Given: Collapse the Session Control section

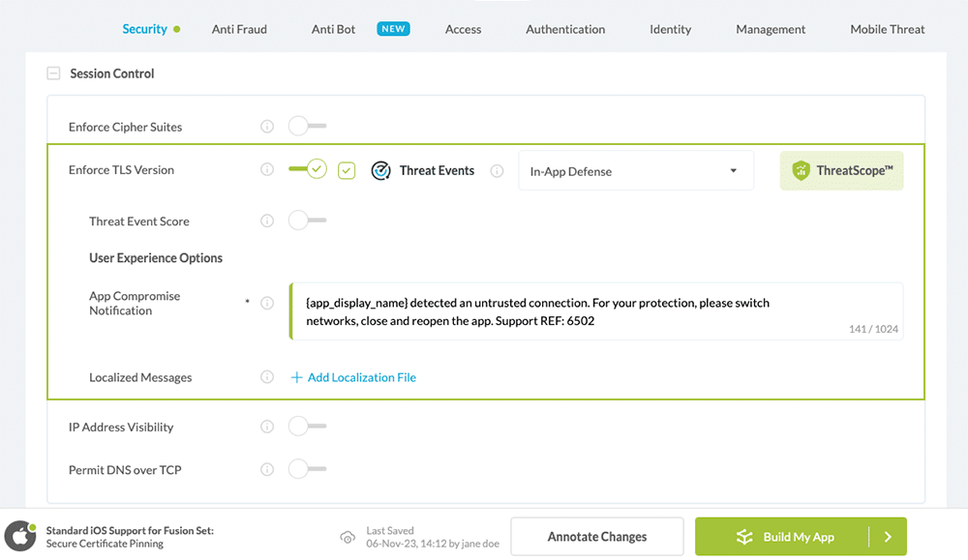Looking at the screenshot, I should point(52,73).
